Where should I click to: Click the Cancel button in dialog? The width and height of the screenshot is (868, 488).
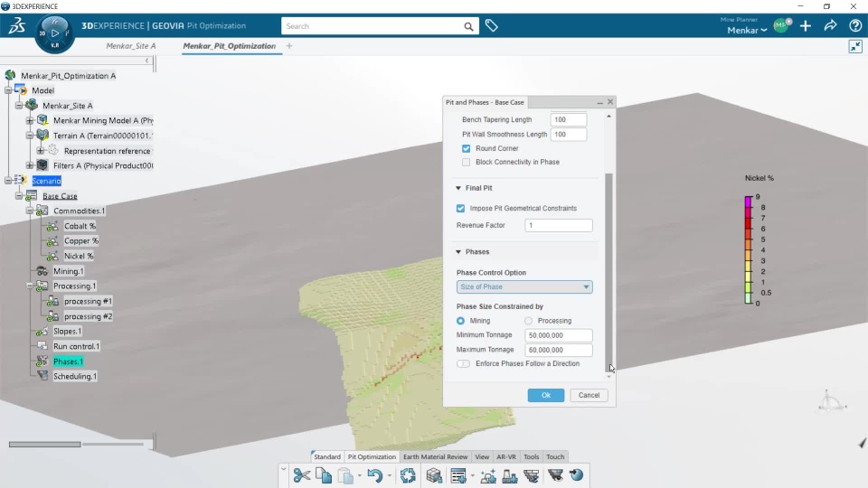click(x=589, y=395)
